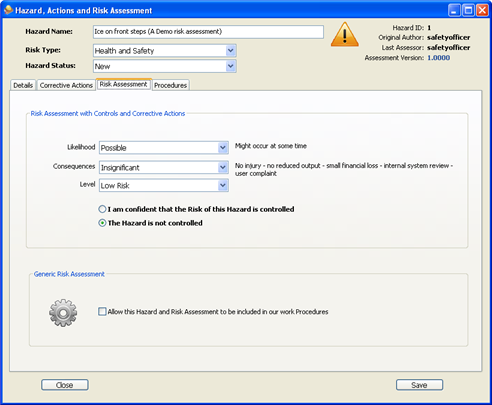Viewport: 492px width, 405px height.
Task: Switch to the Details tab
Action: 23,85
